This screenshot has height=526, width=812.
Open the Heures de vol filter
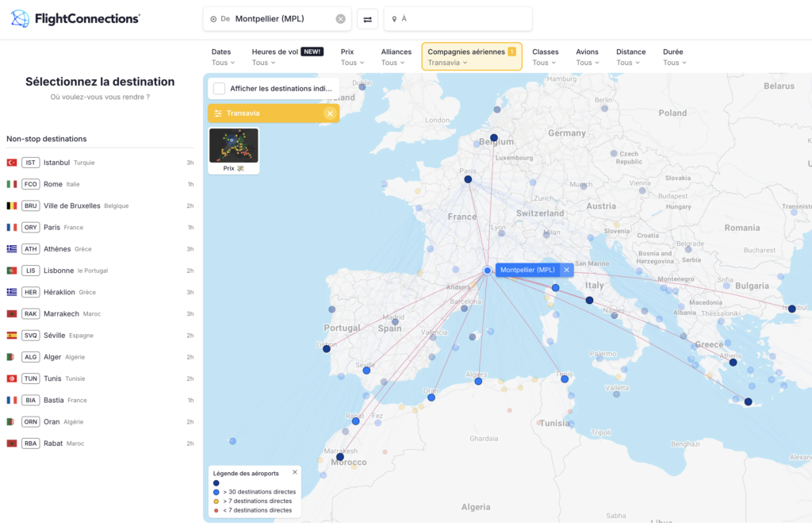click(x=287, y=56)
